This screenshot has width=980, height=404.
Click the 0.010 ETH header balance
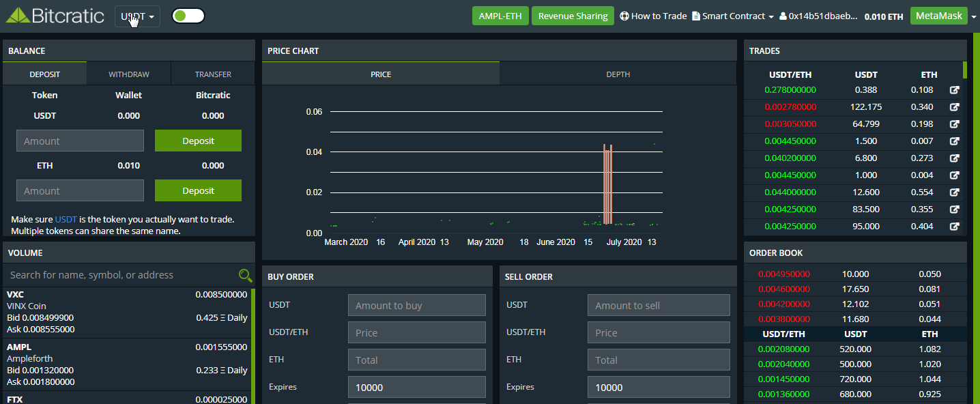click(x=884, y=16)
